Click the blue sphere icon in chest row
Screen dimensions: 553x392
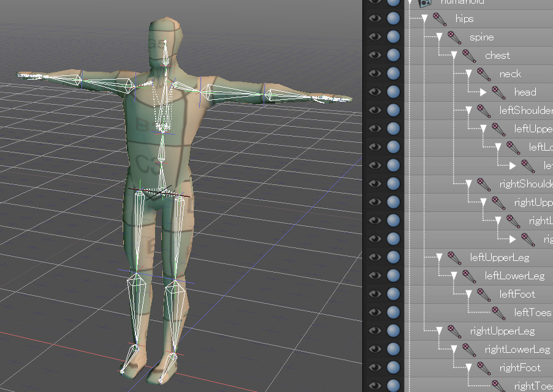393,55
